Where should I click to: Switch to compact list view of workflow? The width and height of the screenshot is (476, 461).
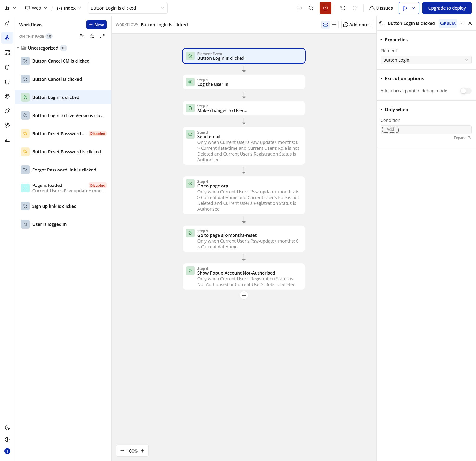point(334,25)
